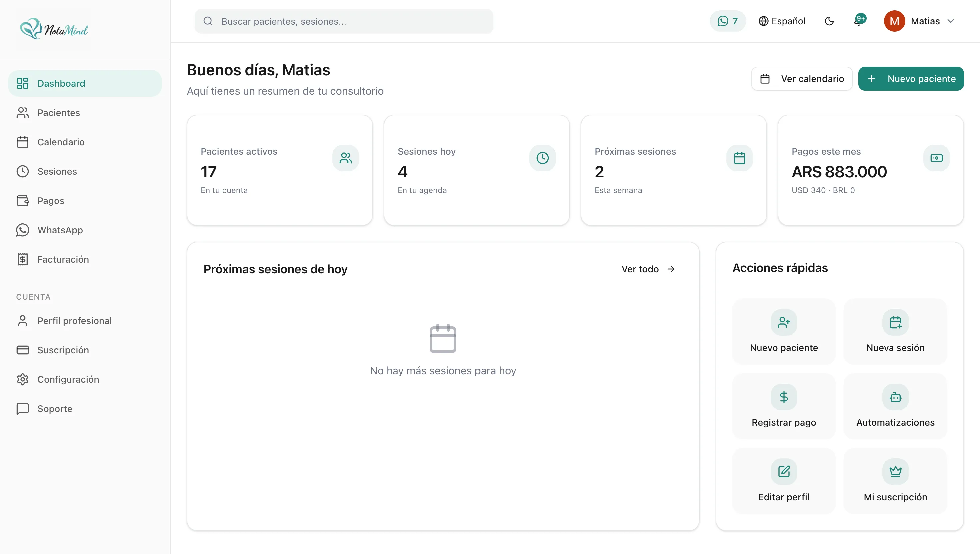Open Perfil profesional in the sidebar
The height and width of the screenshot is (554, 980).
pos(85,321)
